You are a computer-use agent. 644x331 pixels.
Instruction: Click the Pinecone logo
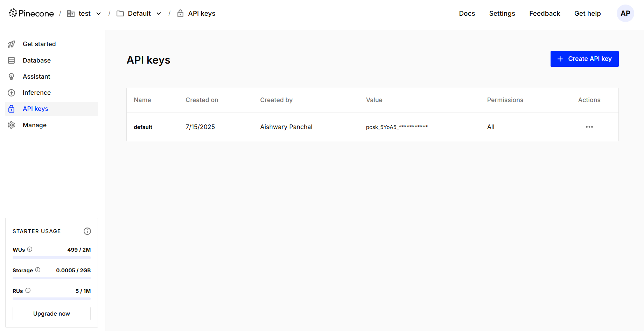click(31, 13)
